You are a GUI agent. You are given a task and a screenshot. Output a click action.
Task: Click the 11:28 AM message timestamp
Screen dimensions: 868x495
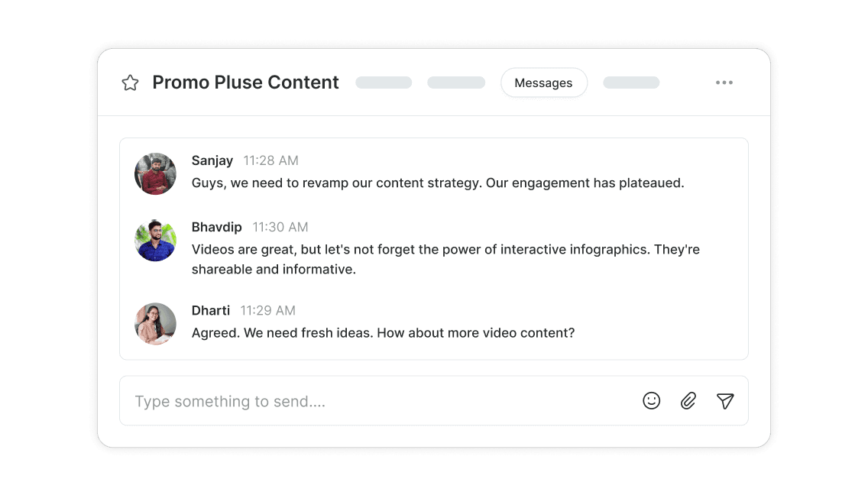click(271, 160)
